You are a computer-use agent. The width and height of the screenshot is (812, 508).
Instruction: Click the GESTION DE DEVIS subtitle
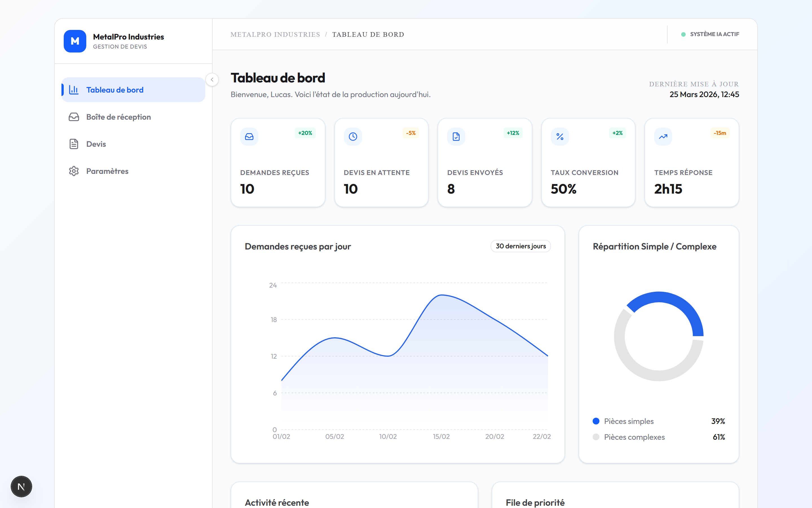pos(120,47)
